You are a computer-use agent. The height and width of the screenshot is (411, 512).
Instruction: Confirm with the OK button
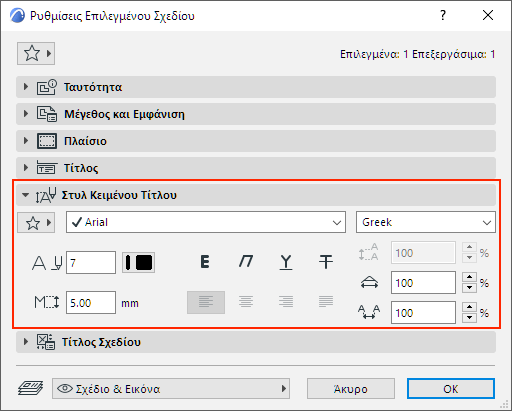451,389
